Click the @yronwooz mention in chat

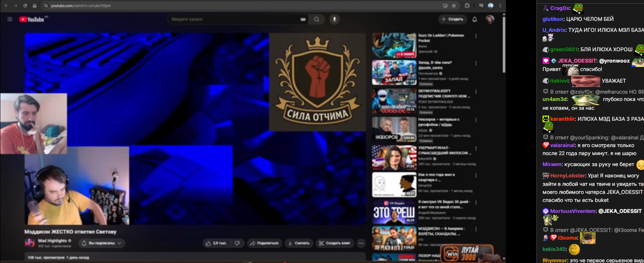614,61
